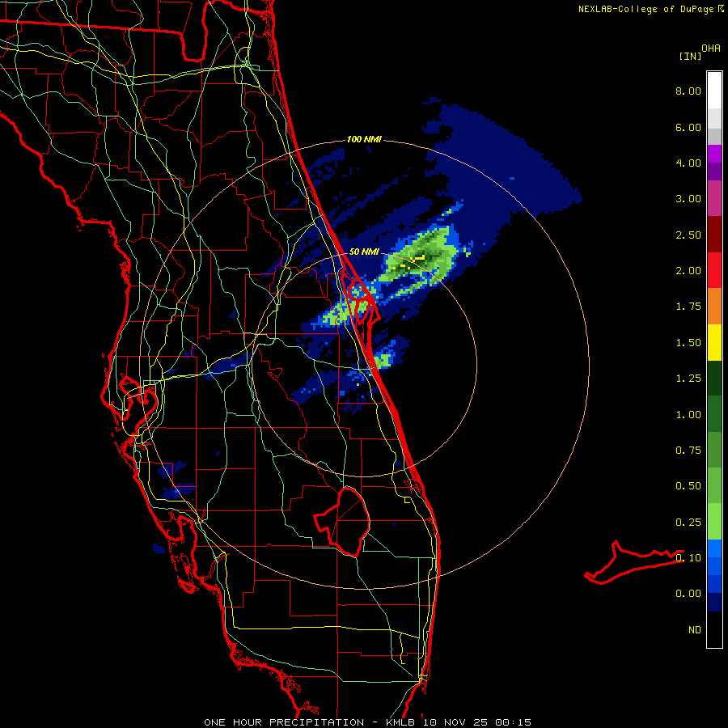The height and width of the screenshot is (728, 728).
Task: Click the 100 NMI range ring label
Action: click(363, 139)
